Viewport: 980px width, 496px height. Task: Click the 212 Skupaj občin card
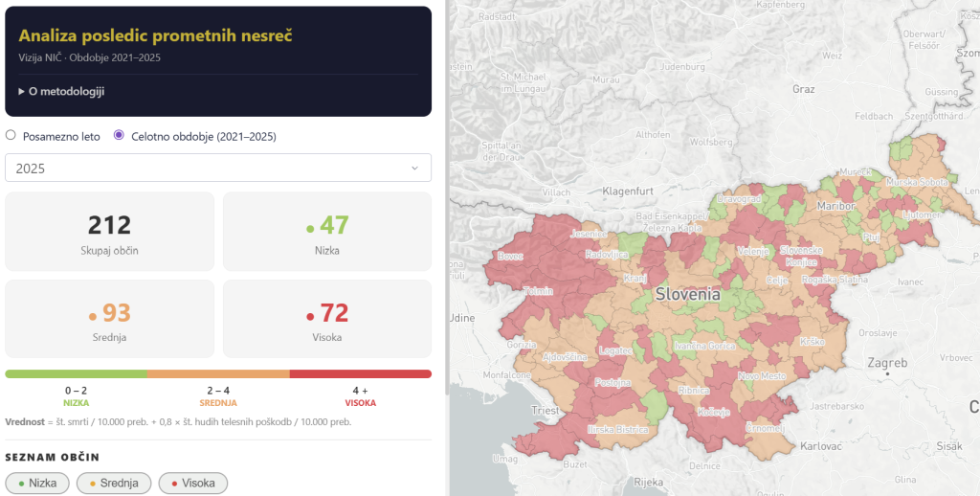click(109, 232)
